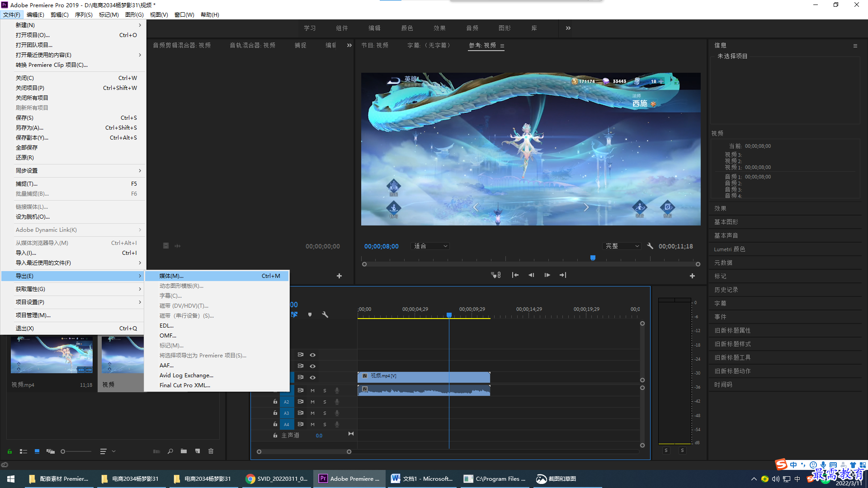Click the Mark In/Out icon in monitor controls
Viewport: 868px width, 488px height.
tap(496, 275)
